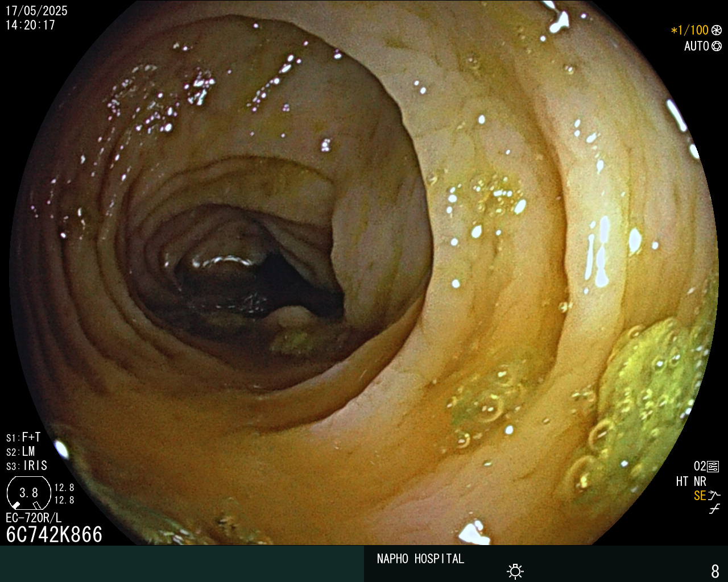
Task: Select the S3:IRIS switch assignment
Action: coord(27,465)
